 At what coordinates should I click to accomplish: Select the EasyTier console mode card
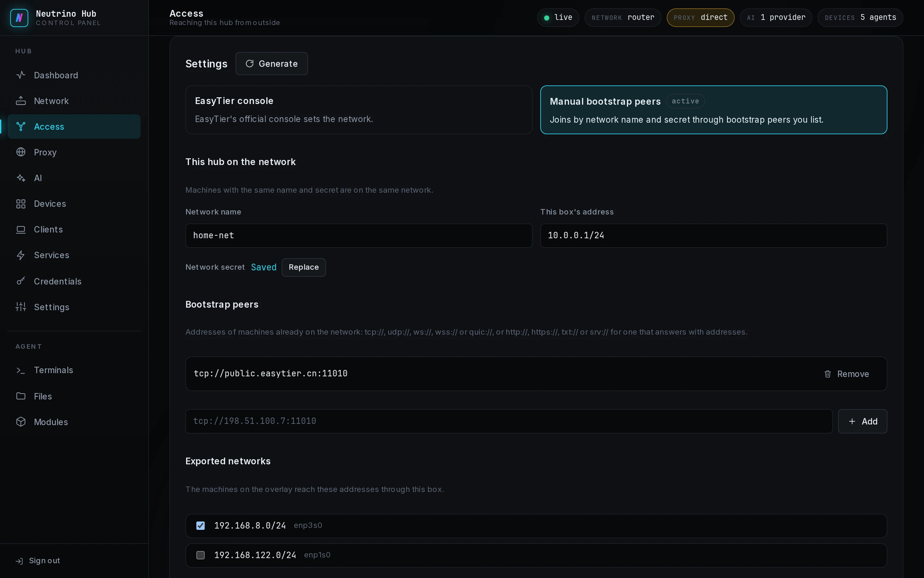click(x=358, y=110)
